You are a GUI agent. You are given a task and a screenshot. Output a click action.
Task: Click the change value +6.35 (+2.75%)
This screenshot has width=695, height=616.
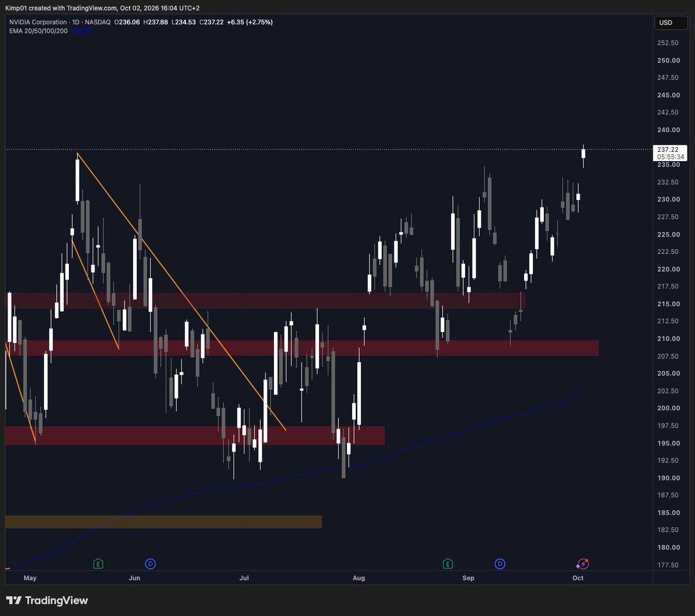pyautogui.click(x=251, y=22)
